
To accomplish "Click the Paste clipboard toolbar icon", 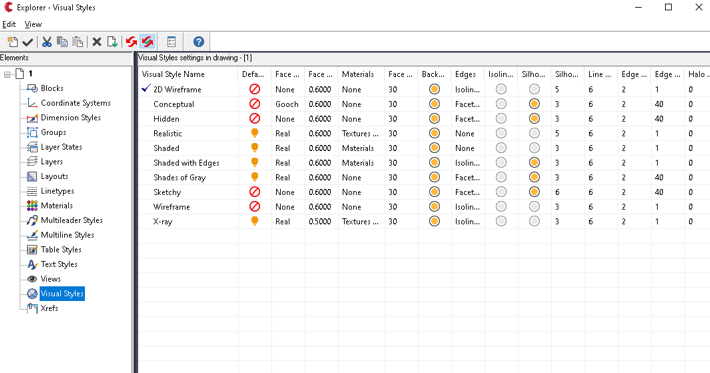I will (x=78, y=42).
